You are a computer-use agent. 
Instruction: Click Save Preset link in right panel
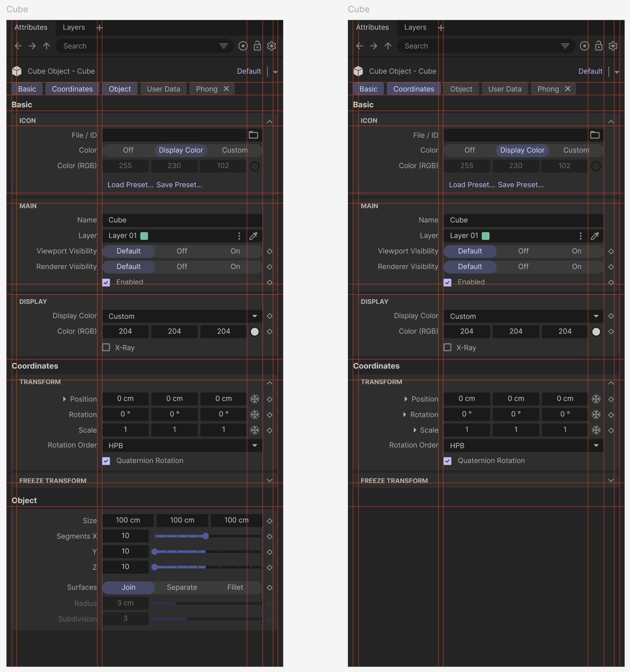(521, 185)
